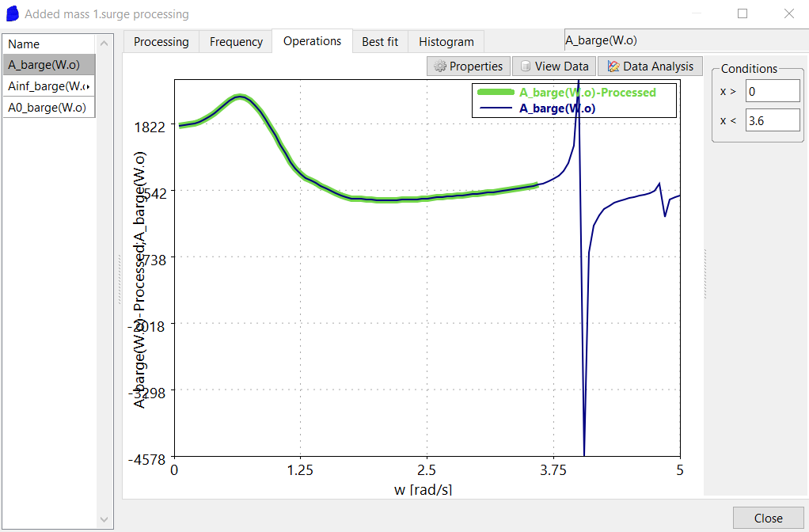This screenshot has height=532, width=809.
Task: Click the Name column header
Action: (x=48, y=44)
